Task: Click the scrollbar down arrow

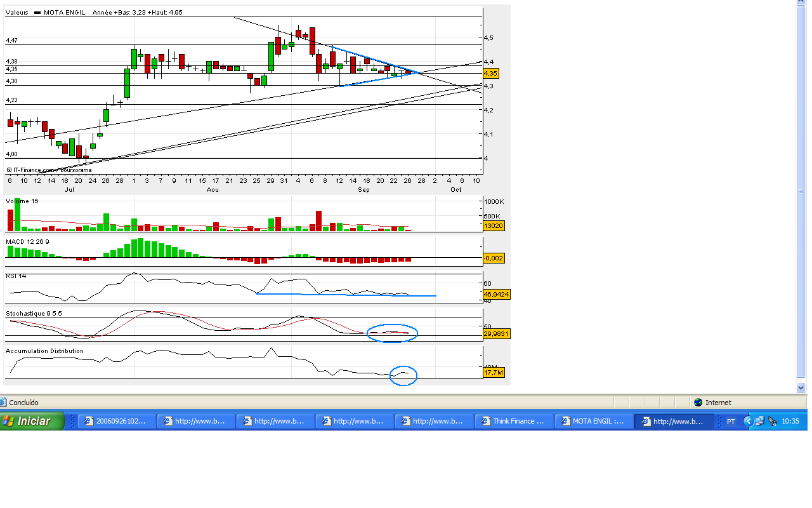Action: (x=801, y=387)
